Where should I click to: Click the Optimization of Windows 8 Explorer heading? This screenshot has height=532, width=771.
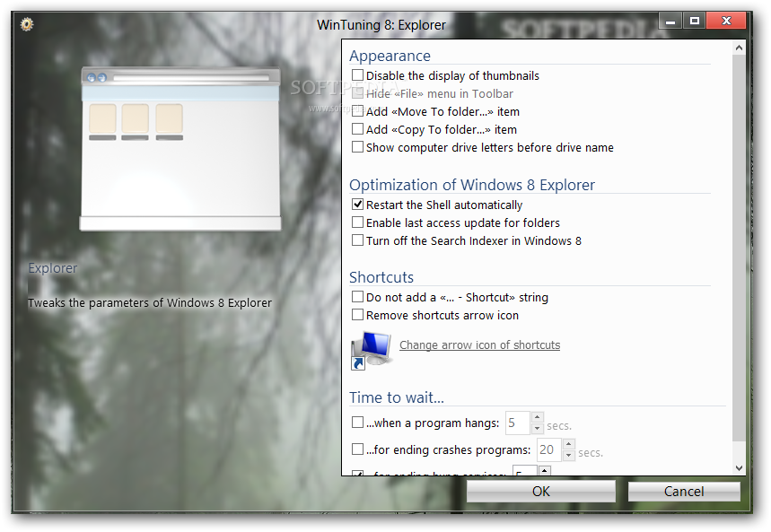coord(472,185)
